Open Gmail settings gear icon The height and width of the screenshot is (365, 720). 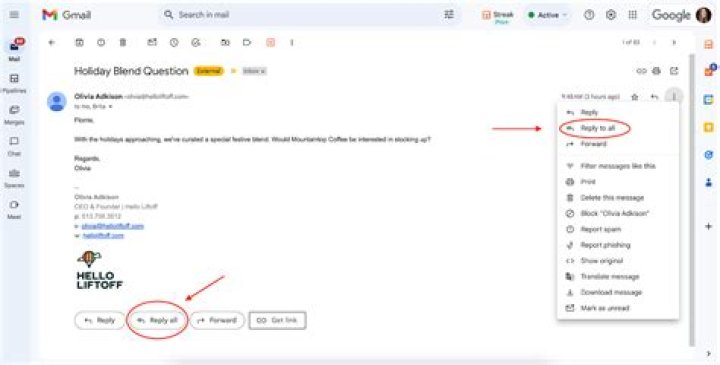tap(611, 15)
